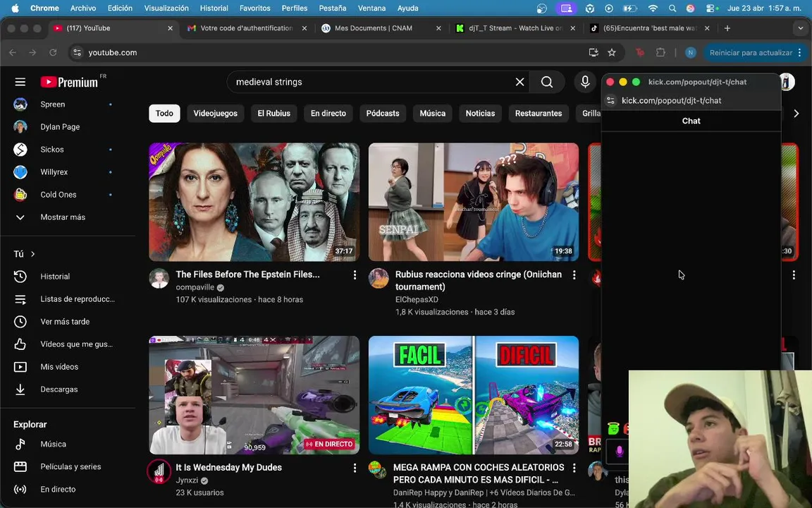Open Jynxzi channel link
812x508 pixels.
click(x=187, y=480)
